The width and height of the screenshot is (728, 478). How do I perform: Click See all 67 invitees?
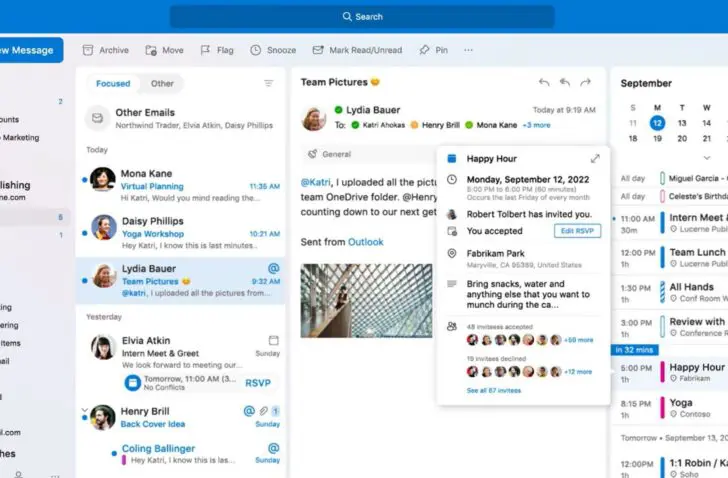pyautogui.click(x=494, y=391)
